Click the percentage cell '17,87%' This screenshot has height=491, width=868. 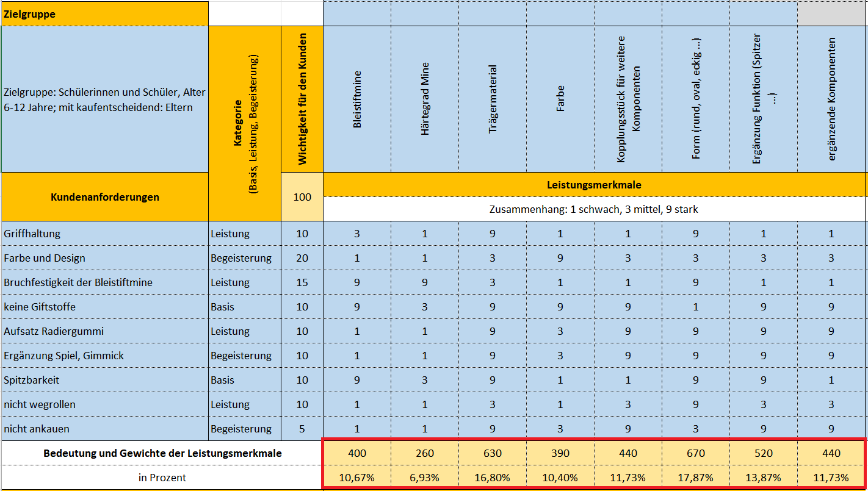tap(696, 478)
